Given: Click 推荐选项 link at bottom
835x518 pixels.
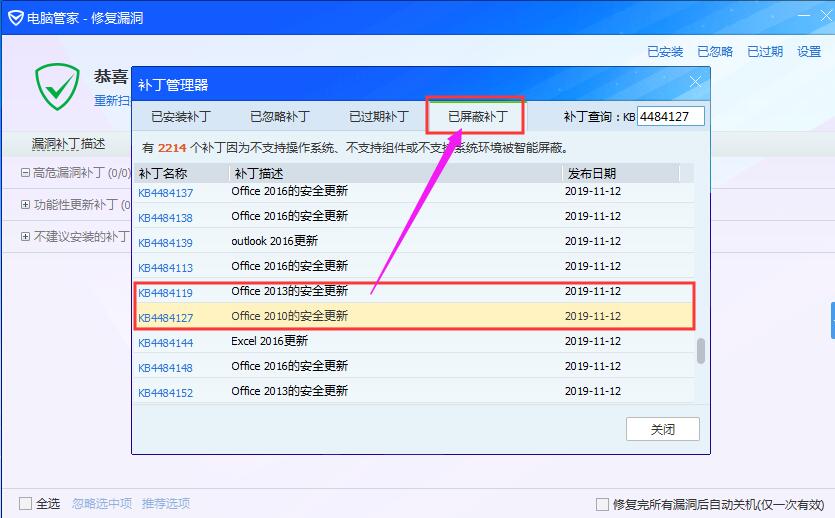Looking at the screenshot, I should [166, 503].
